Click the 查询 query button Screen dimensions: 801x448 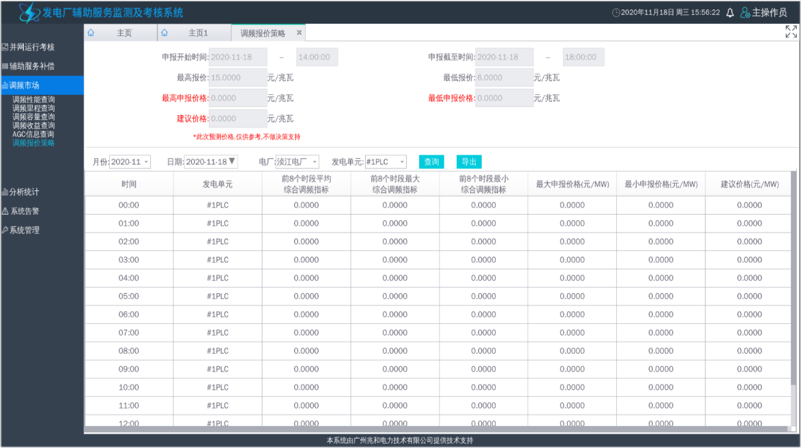point(431,162)
